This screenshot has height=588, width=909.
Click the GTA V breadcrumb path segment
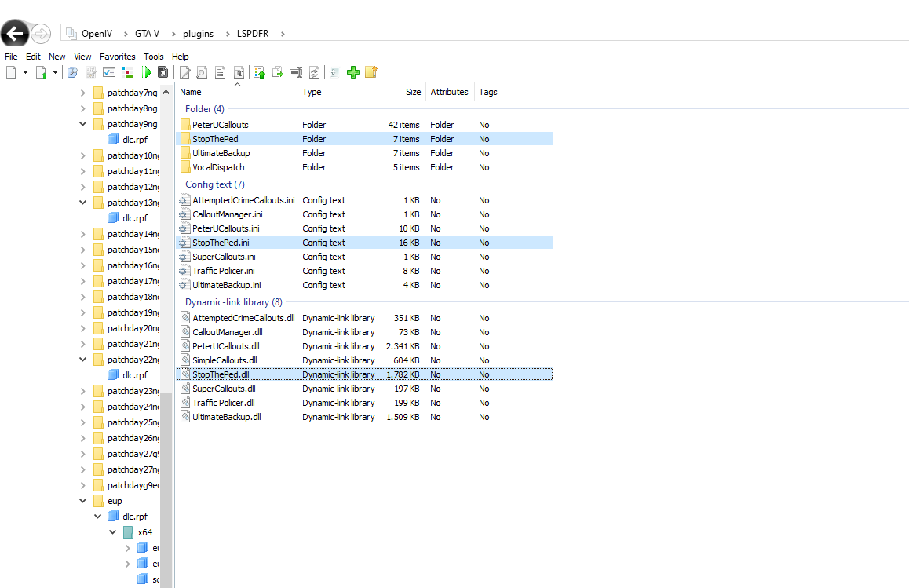[147, 34]
